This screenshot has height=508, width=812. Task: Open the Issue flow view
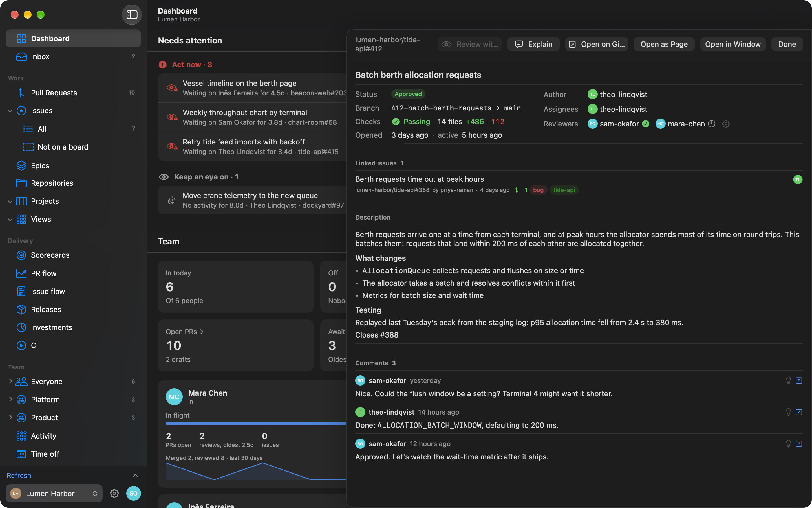(x=73, y=291)
